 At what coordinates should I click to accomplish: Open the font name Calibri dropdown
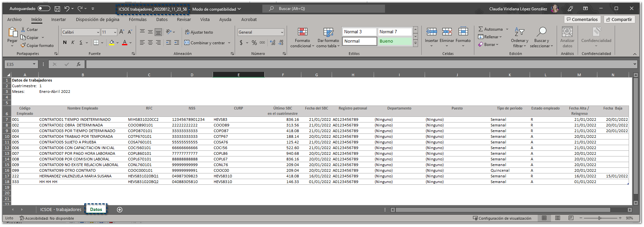pyautogui.click(x=98, y=32)
